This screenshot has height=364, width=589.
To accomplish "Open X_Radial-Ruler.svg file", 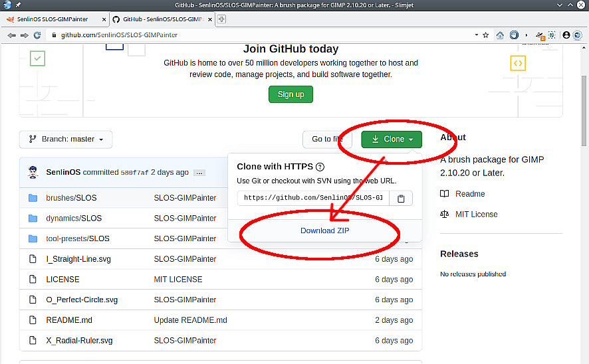I will [x=79, y=340].
